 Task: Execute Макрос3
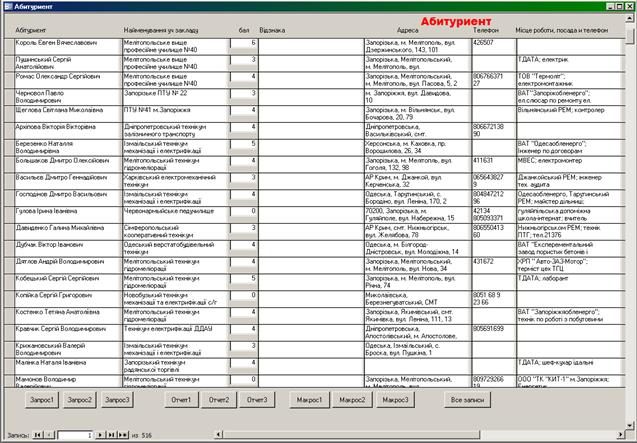[x=395, y=400]
